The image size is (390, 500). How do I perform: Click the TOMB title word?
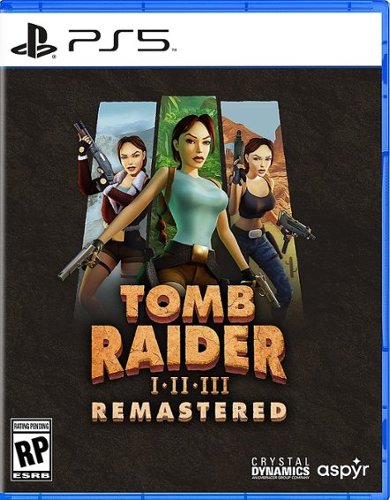coord(188,304)
